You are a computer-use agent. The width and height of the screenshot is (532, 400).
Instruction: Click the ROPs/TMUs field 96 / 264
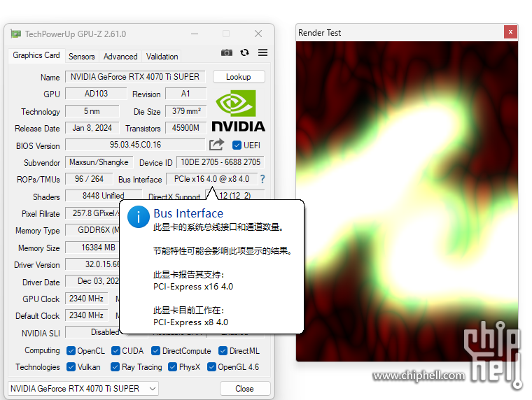[89, 179]
